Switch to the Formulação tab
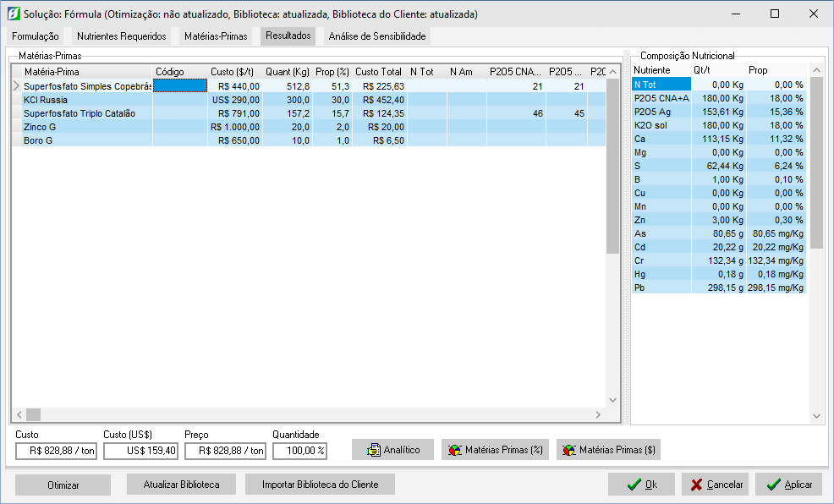834x504 pixels. [x=36, y=36]
